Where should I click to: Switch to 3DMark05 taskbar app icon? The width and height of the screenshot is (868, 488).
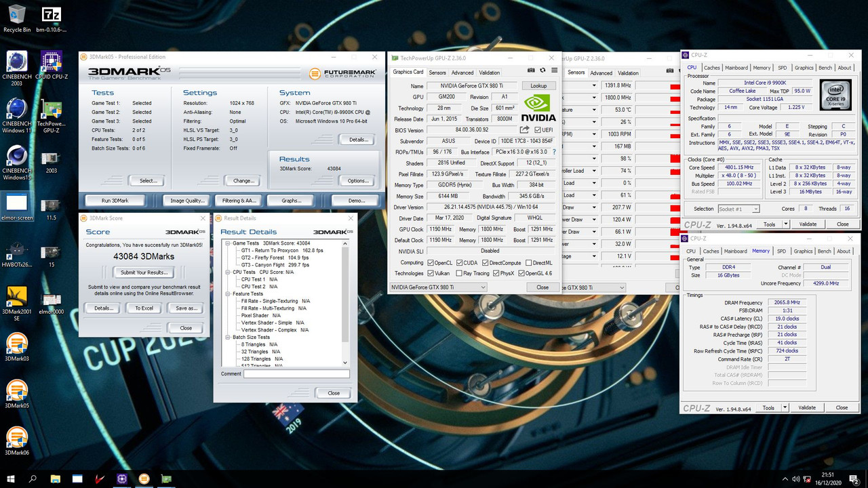coord(144,479)
